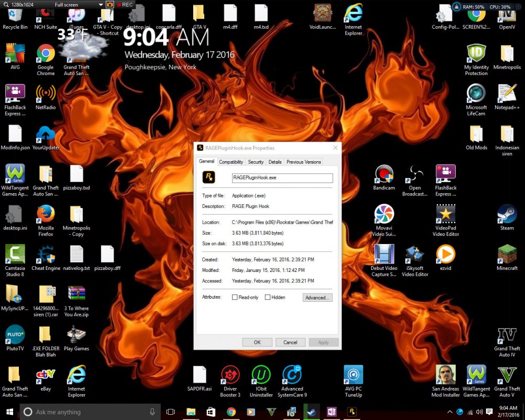Viewport: 525px width, 420px height.
Task: Open the Advanced... attributes button
Action: tap(318, 298)
